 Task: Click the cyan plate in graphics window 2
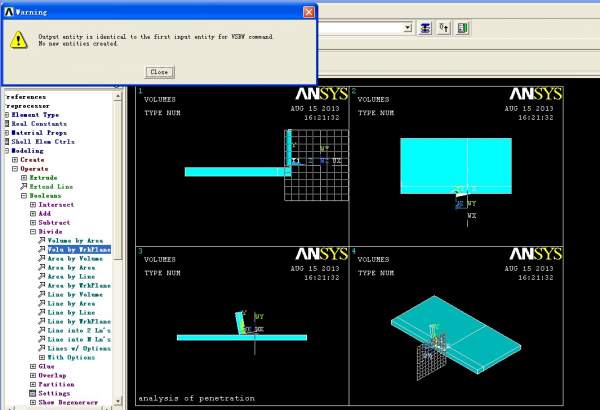click(x=456, y=166)
